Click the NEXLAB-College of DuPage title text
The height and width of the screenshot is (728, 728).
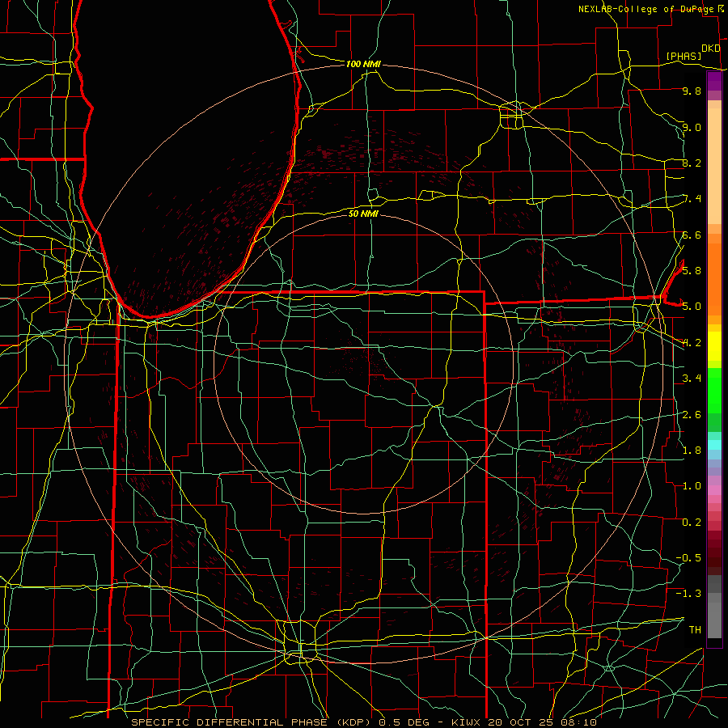point(645,9)
